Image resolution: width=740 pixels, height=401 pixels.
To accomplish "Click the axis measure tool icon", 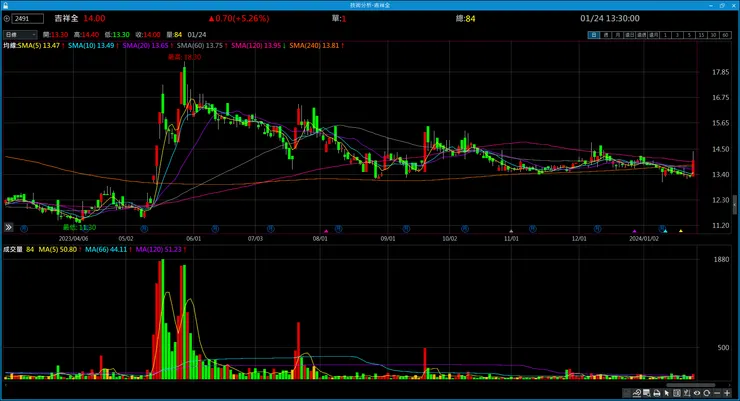I will [x=687, y=393].
